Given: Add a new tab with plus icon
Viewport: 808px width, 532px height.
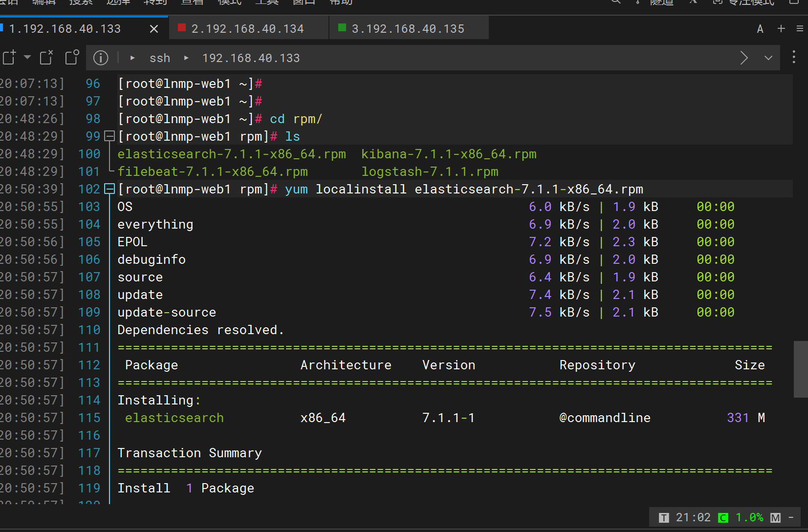Looking at the screenshot, I should click(x=781, y=29).
